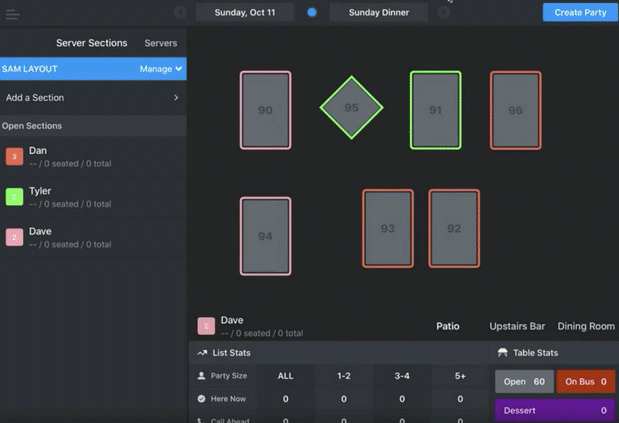
Task: Go to next shift arrow
Action: click(x=444, y=13)
